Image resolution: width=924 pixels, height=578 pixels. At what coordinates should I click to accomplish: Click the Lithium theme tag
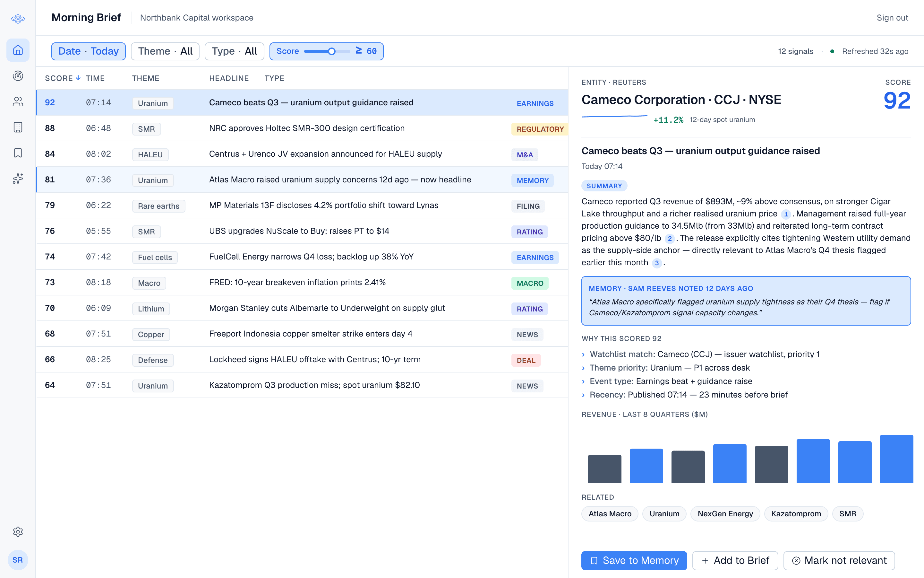pyautogui.click(x=151, y=309)
